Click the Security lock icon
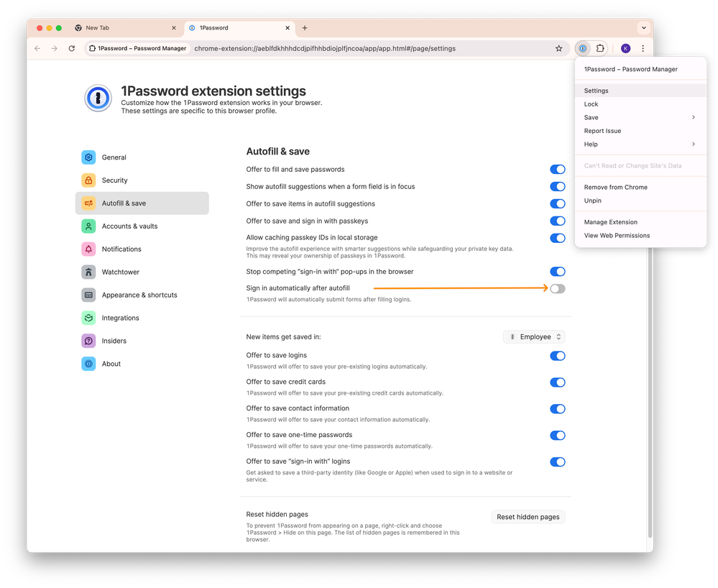 88,180
